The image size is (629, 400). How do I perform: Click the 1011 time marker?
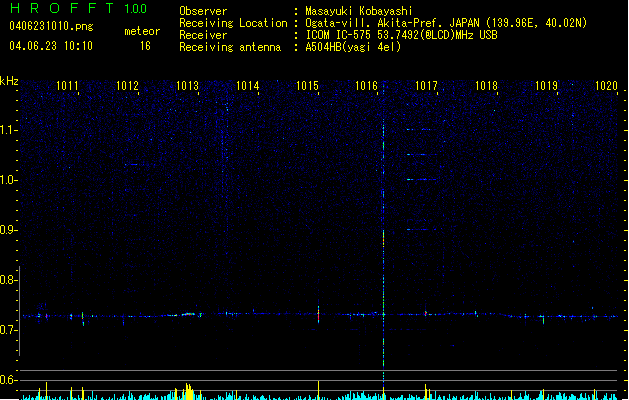pyautogui.click(x=67, y=86)
